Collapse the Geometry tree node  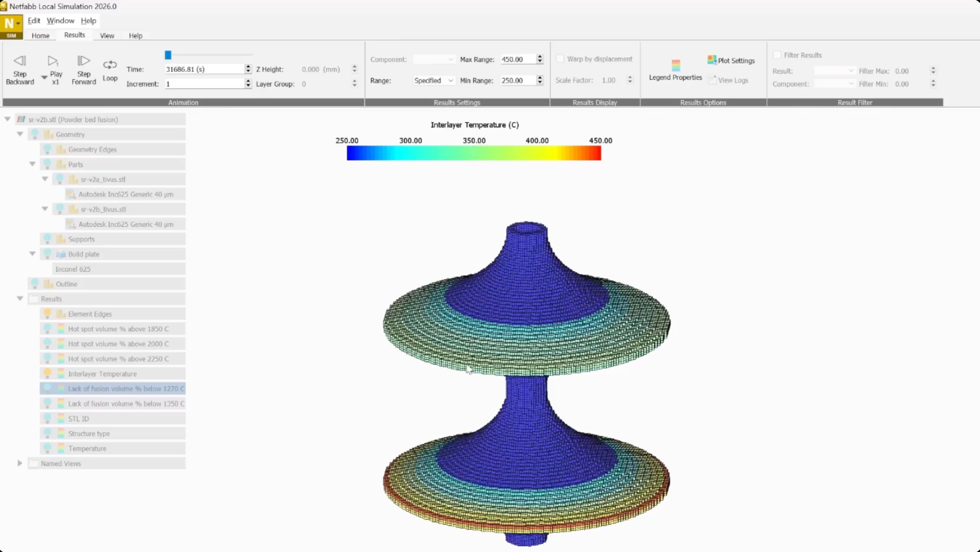coord(20,134)
